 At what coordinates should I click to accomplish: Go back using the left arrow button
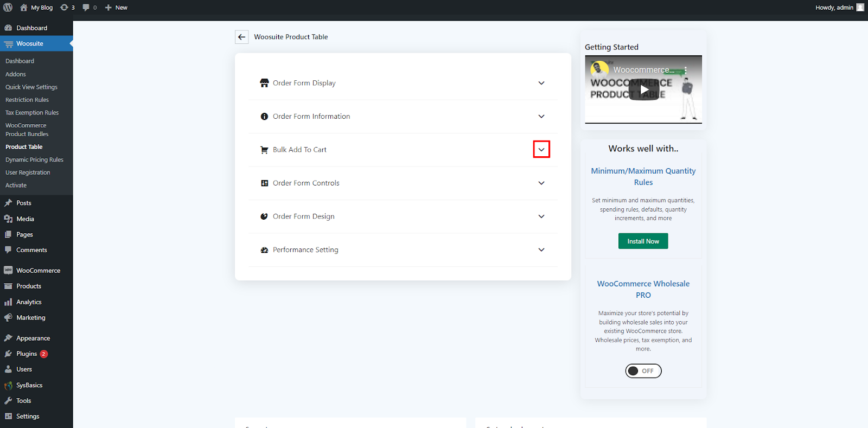point(242,37)
